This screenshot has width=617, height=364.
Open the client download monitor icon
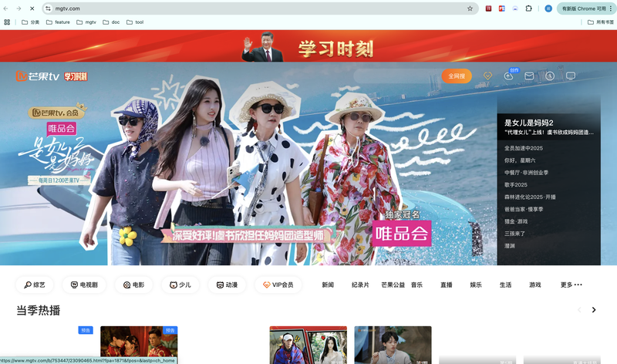(x=571, y=76)
